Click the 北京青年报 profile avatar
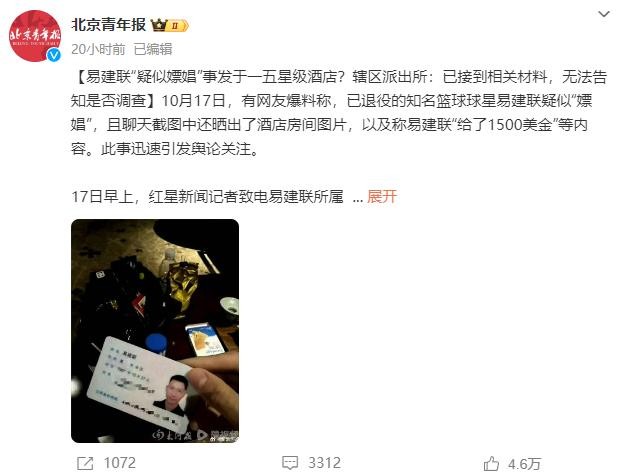Image resolution: width=620 pixels, height=474 pixels. pyautogui.click(x=35, y=36)
